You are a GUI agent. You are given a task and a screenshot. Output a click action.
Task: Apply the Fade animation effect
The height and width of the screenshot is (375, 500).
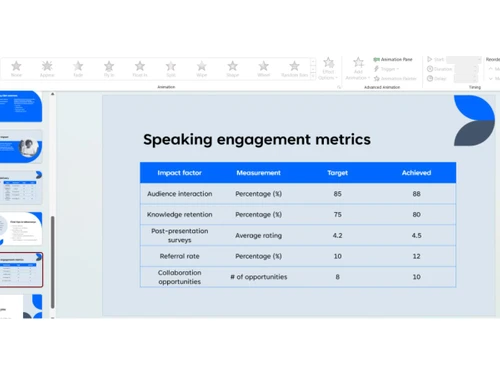pyautogui.click(x=78, y=69)
